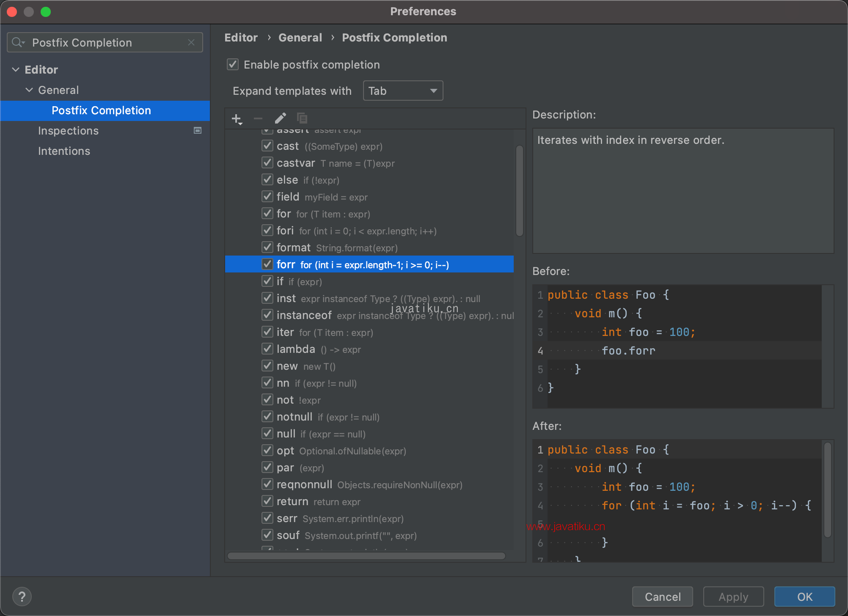Select the not !expr template row
The height and width of the screenshot is (616, 848).
(369, 400)
